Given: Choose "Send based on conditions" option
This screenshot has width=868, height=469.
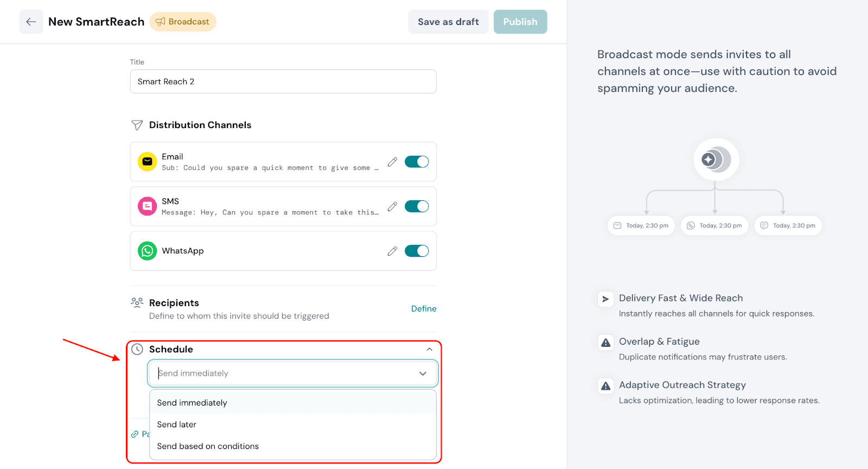Looking at the screenshot, I should click(208, 446).
